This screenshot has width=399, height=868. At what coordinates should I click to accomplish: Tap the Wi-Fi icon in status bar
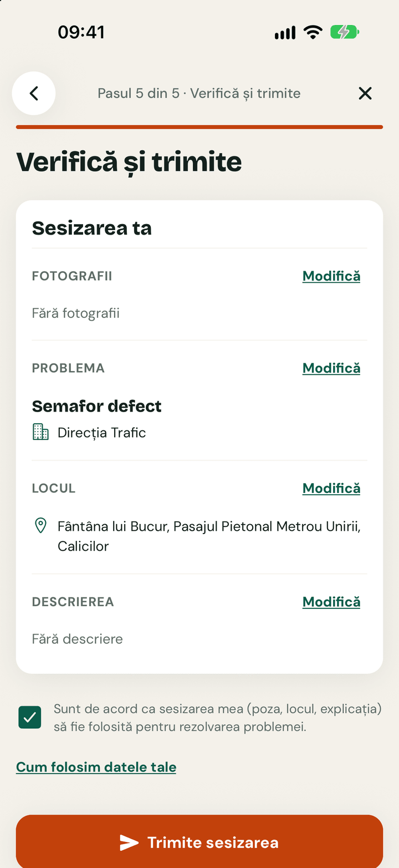[313, 33]
